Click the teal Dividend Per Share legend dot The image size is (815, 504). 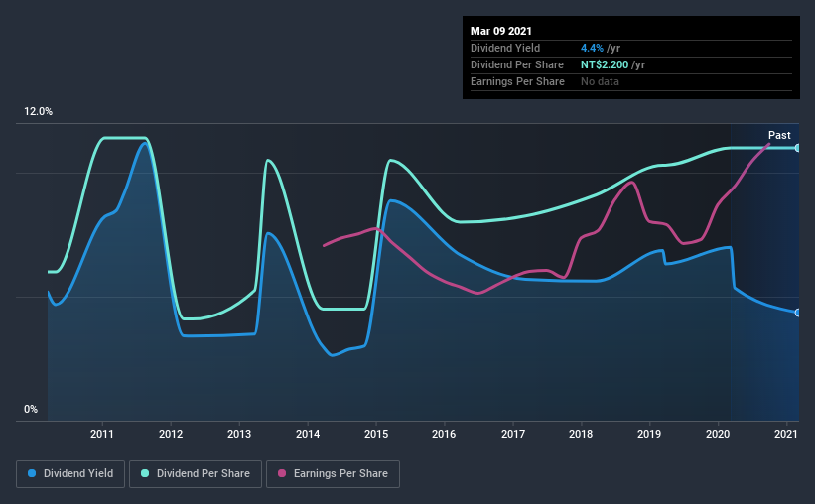[x=145, y=473]
